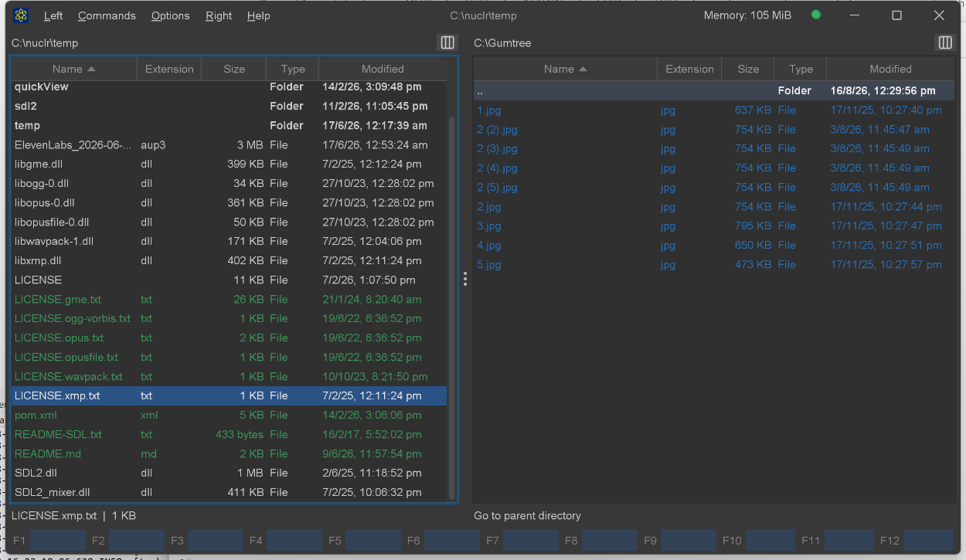Select 2 (2).jpg in right panel

coord(714,129)
